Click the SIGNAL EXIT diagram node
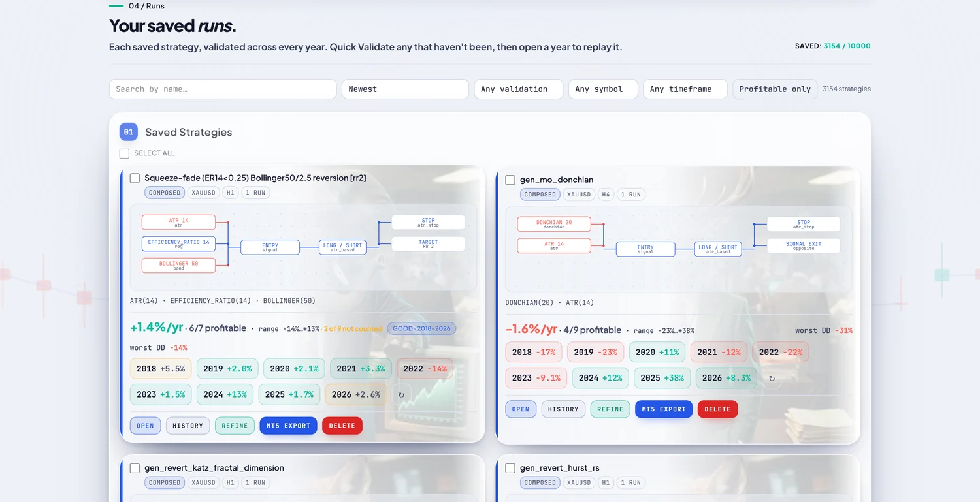 coord(804,245)
